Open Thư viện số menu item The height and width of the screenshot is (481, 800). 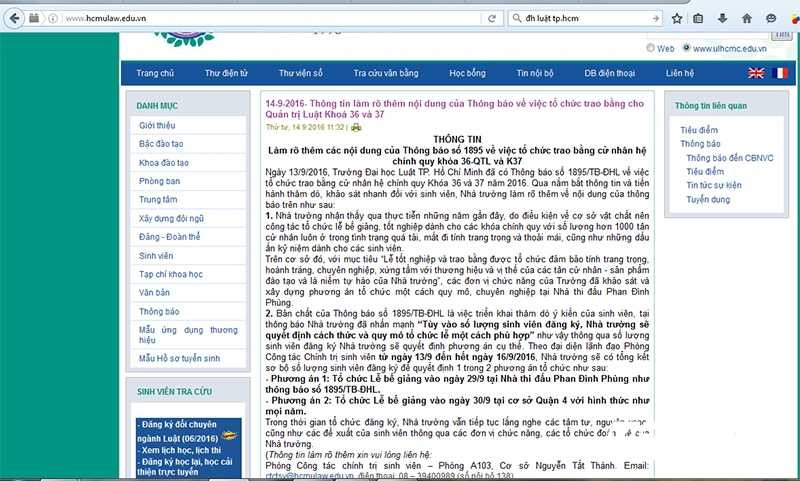[x=301, y=73]
